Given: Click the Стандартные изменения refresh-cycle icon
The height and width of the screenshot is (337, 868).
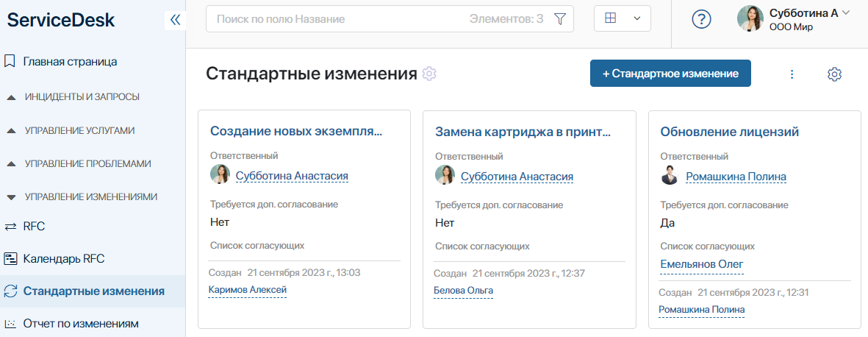Looking at the screenshot, I should tap(10, 291).
